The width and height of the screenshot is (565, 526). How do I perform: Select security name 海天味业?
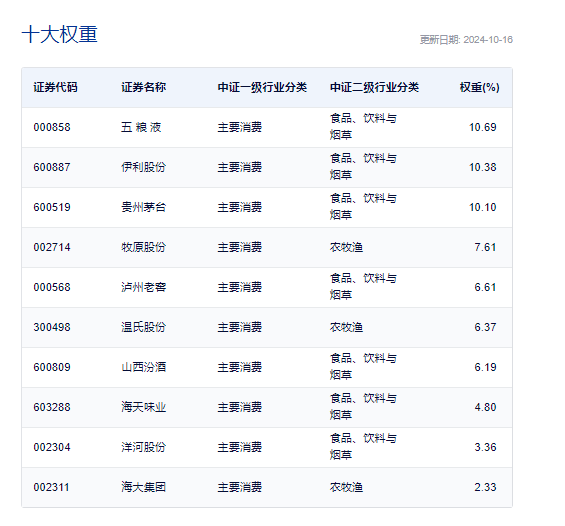click(x=143, y=407)
